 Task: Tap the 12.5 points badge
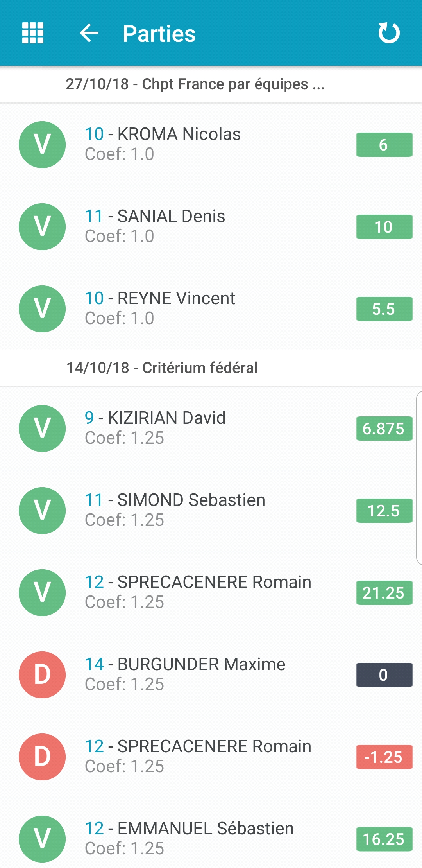pyautogui.click(x=384, y=511)
